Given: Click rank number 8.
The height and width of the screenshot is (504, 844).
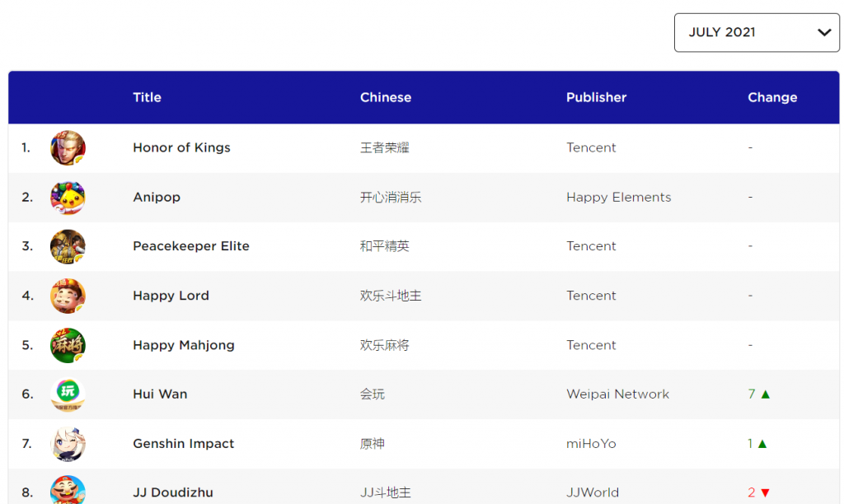Looking at the screenshot, I should tap(27, 492).
